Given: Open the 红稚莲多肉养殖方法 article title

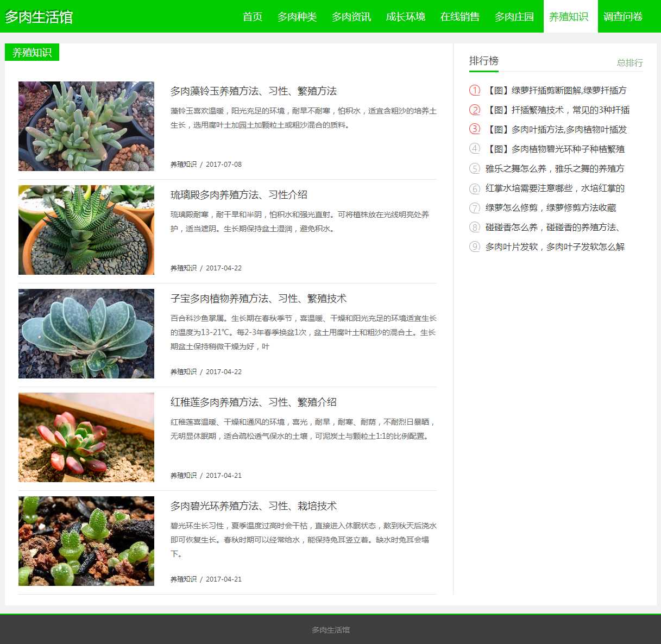Looking at the screenshot, I should point(254,402).
